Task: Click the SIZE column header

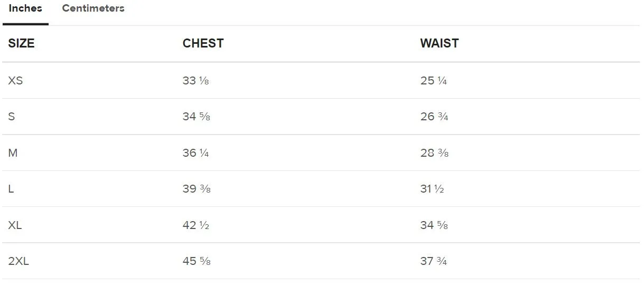Action: click(x=22, y=43)
